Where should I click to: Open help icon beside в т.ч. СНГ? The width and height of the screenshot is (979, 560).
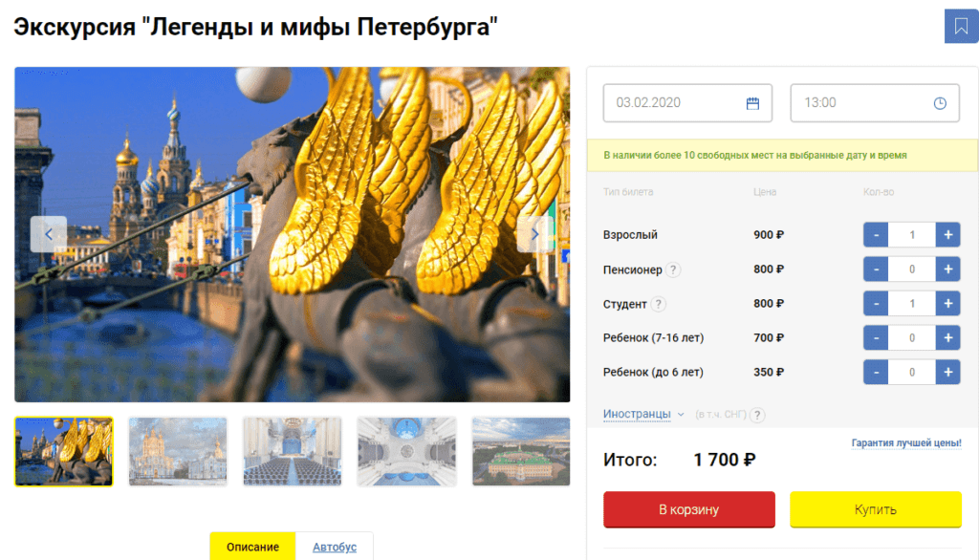click(x=757, y=415)
